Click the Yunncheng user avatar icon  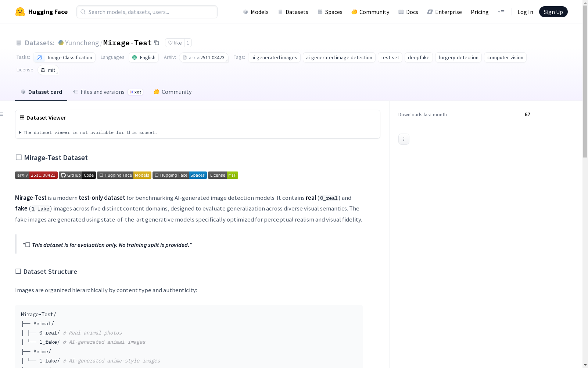[61, 43]
